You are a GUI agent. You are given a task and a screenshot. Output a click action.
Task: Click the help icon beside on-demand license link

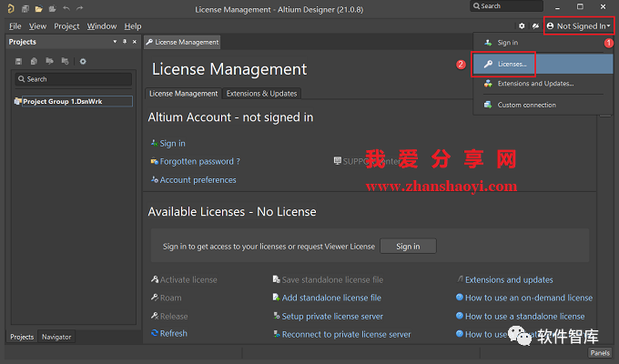tap(460, 298)
